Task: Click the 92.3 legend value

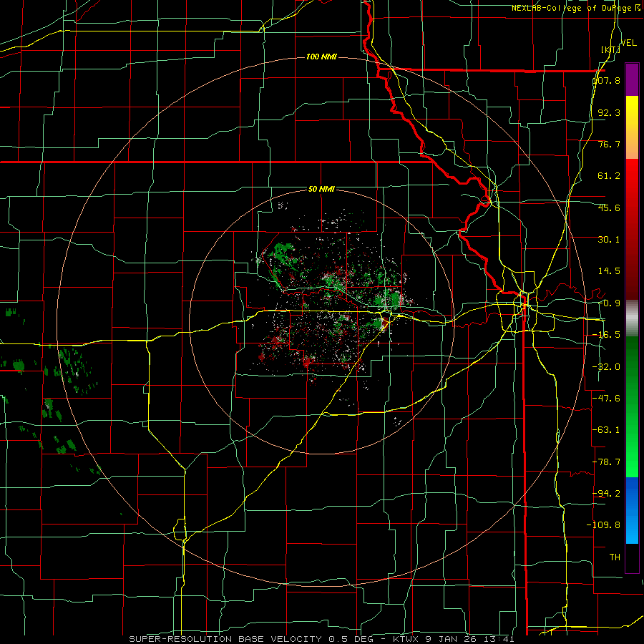Action: (x=609, y=112)
